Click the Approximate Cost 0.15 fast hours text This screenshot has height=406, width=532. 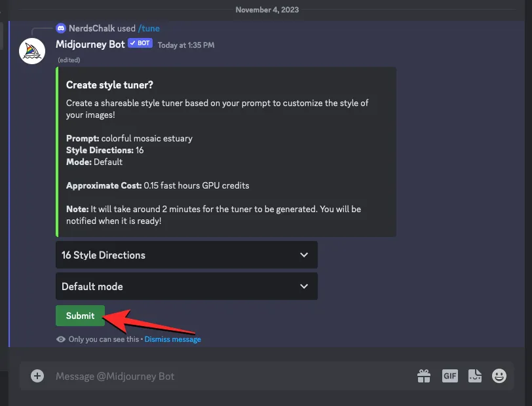click(x=157, y=185)
